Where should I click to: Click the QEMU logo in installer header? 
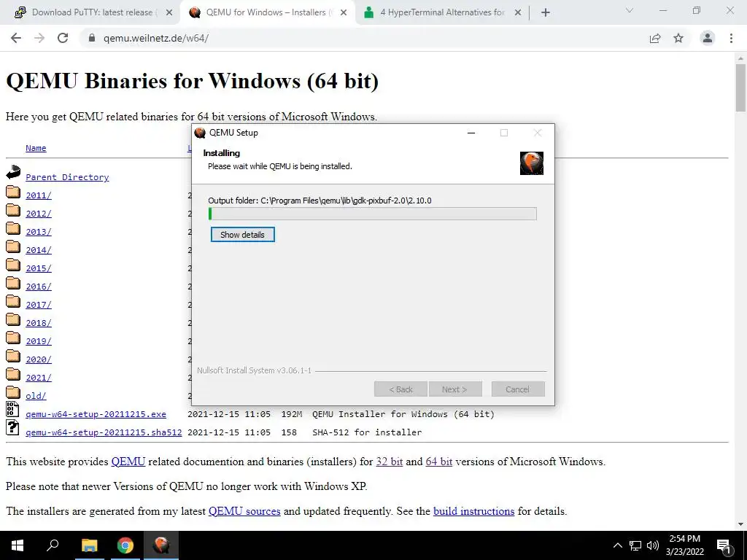[532, 163]
